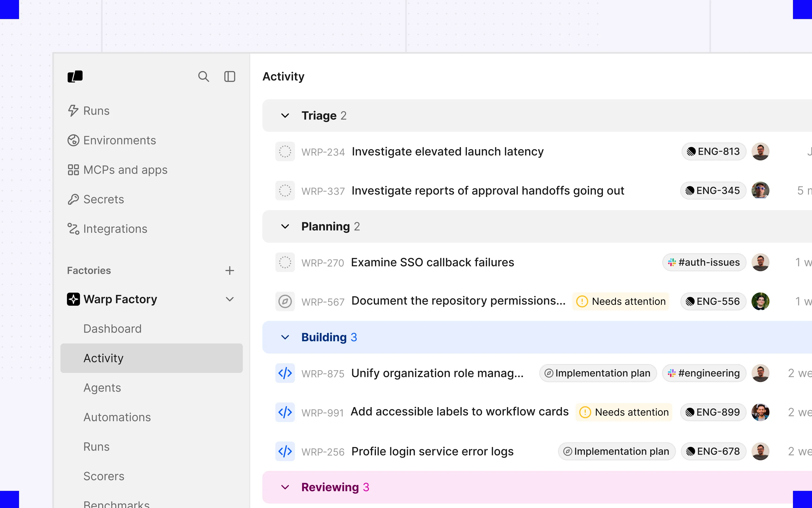Open the #auth-issues Slack tag

(x=704, y=262)
